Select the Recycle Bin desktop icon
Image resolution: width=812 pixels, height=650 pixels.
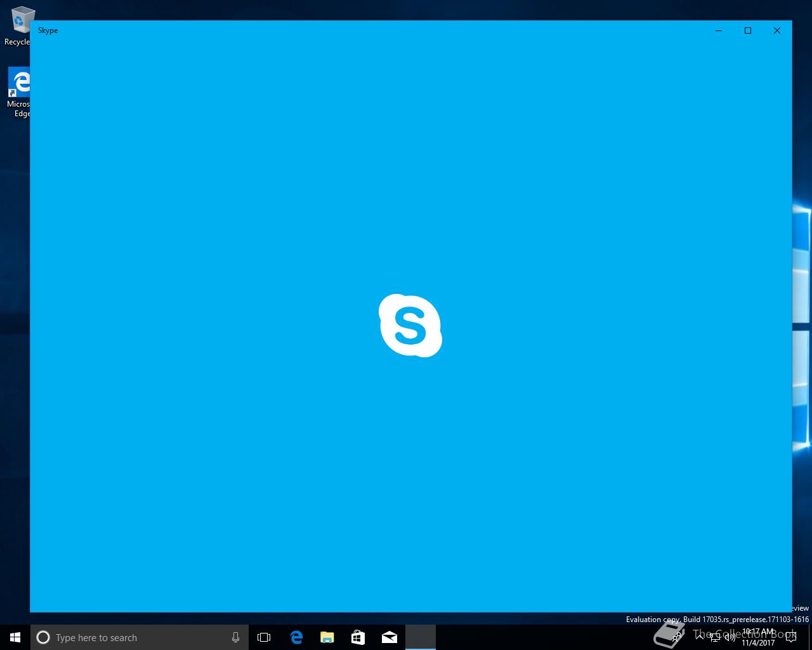[19, 26]
